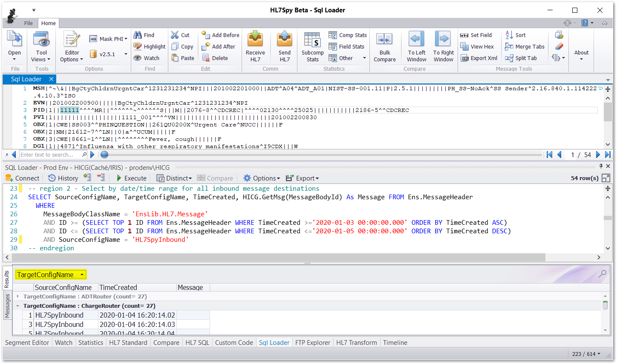Click Export Xml in Message Tools
The width and height of the screenshot is (617, 364).
pyautogui.click(x=479, y=58)
